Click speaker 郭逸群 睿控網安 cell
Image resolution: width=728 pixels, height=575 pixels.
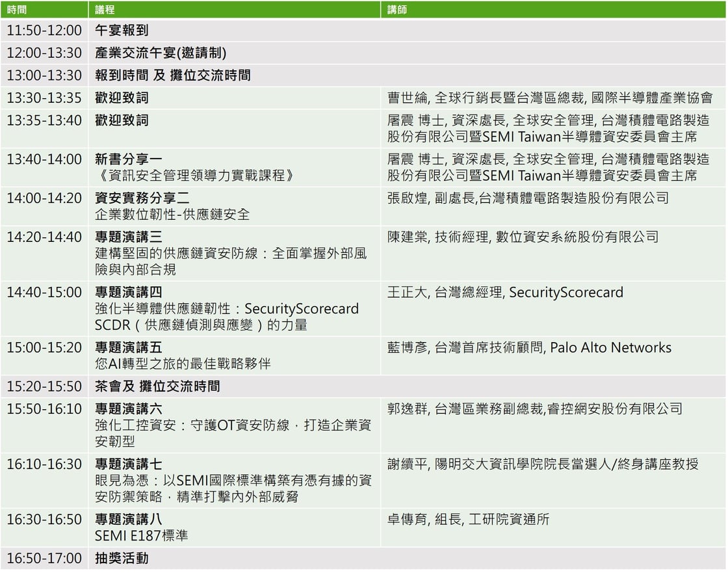pyautogui.click(x=553, y=425)
